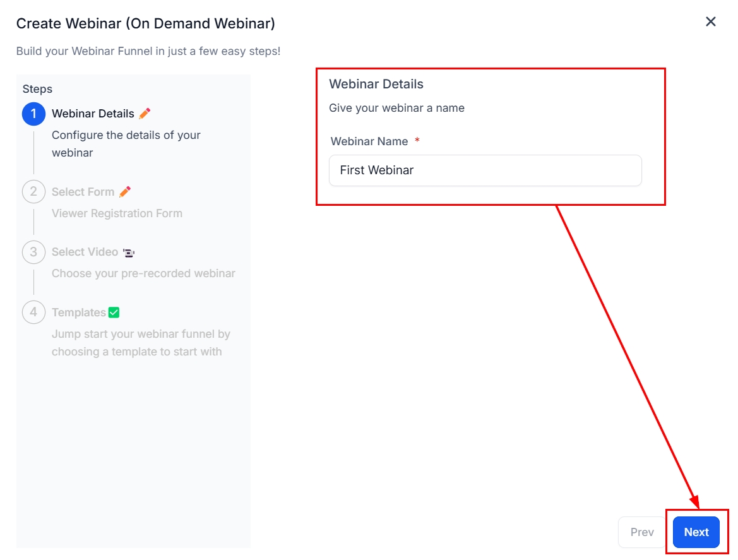Screen dimensions: 738x560
Task: Close the Create Webinar dialog
Action: (x=710, y=22)
